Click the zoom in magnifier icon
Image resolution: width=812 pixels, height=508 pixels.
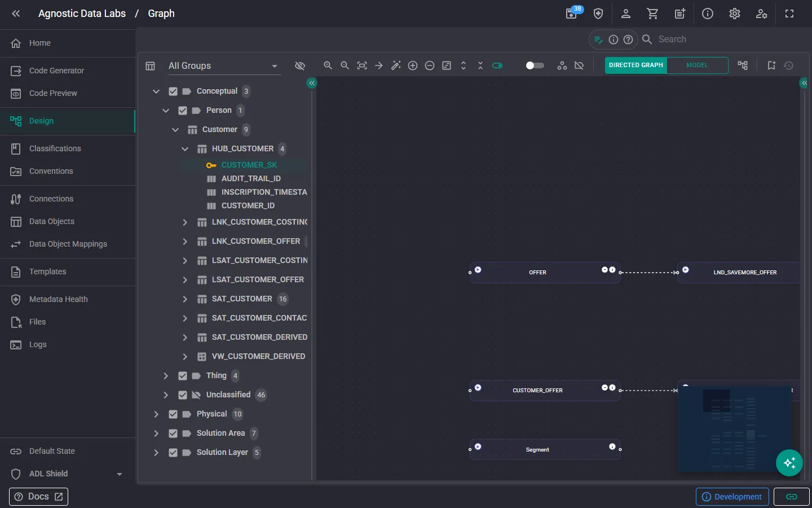coord(328,65)
